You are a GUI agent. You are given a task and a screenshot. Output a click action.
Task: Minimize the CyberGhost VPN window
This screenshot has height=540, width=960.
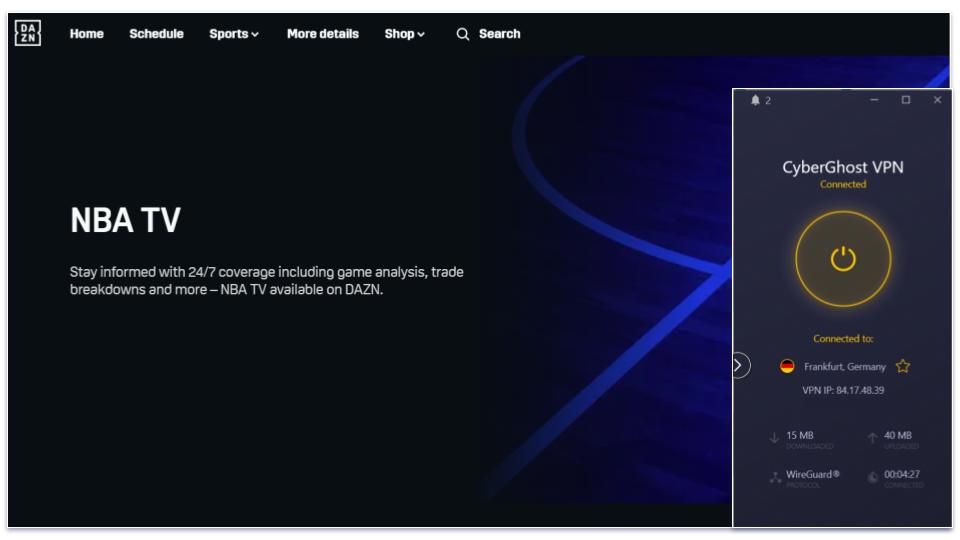point(874,100)
